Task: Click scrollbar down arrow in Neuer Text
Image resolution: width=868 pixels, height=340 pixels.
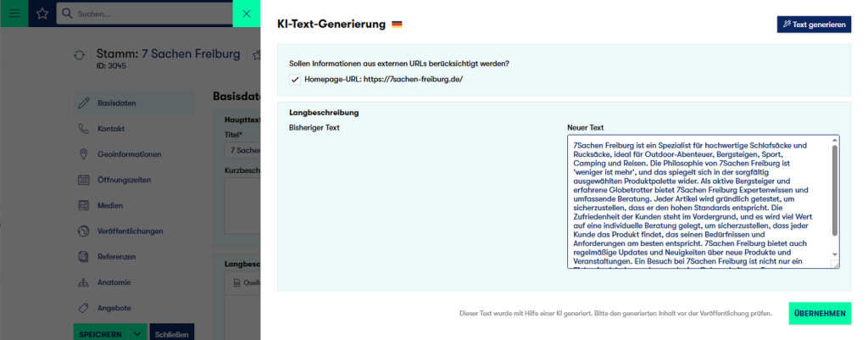Action: click(835, 254)
